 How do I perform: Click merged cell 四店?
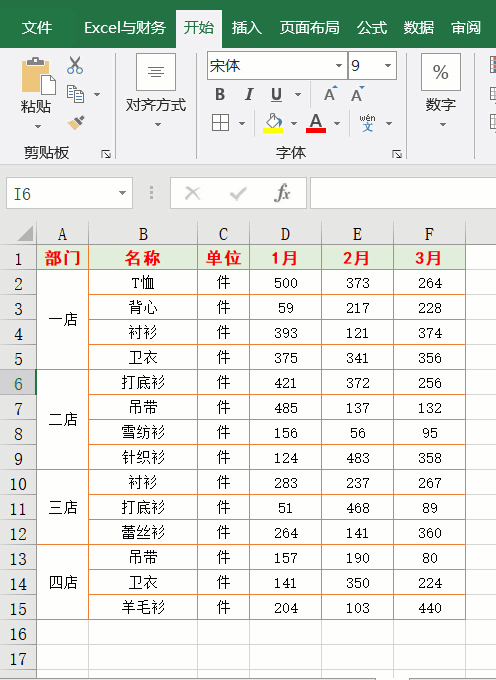[x=62, y=582]
